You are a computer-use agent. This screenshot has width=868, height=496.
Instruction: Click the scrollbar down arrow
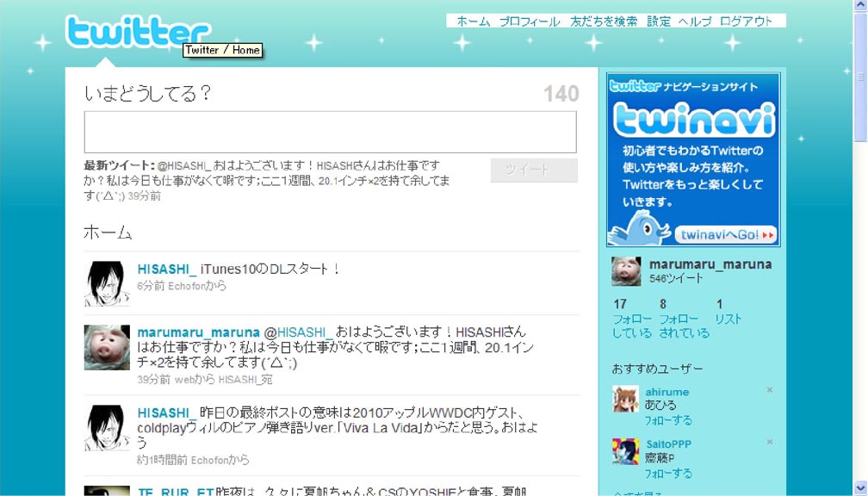pos(860,489)
